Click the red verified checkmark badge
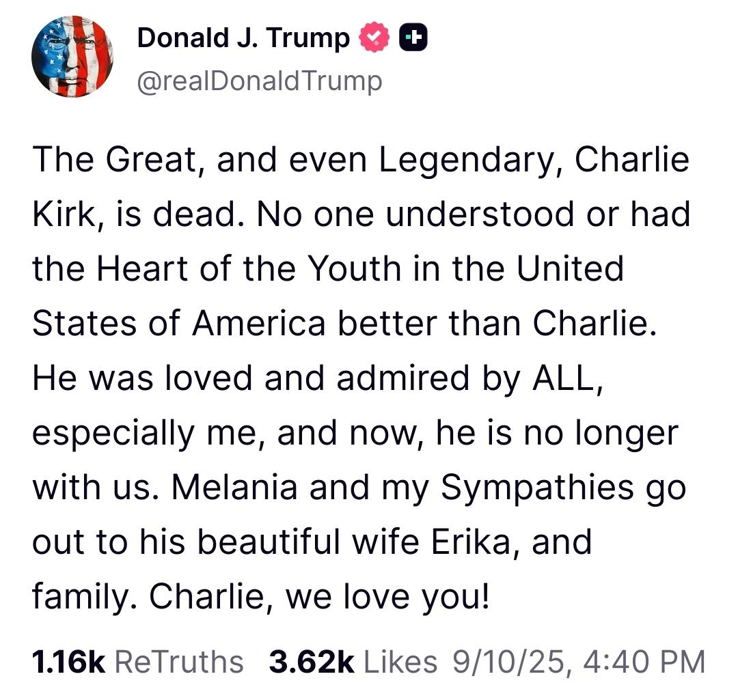The width and height of the screenshot is (738, 700). pyautogui.click(x=374, y=38)
